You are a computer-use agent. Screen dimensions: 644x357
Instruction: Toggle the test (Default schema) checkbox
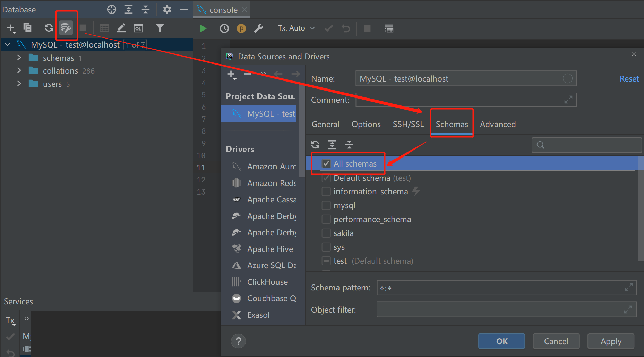326,261
